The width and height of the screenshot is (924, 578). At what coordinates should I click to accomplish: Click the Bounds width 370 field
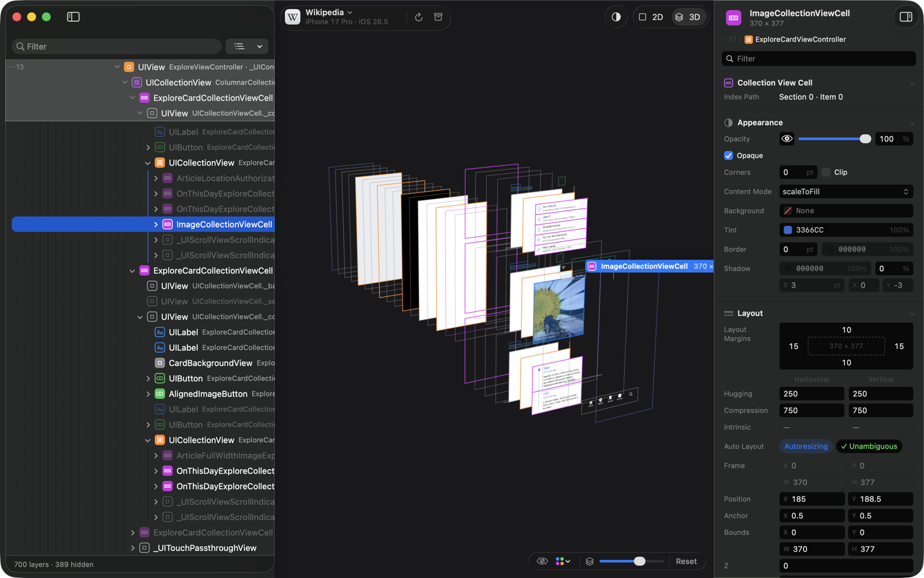pyautogui.click(x=811, y=549)
